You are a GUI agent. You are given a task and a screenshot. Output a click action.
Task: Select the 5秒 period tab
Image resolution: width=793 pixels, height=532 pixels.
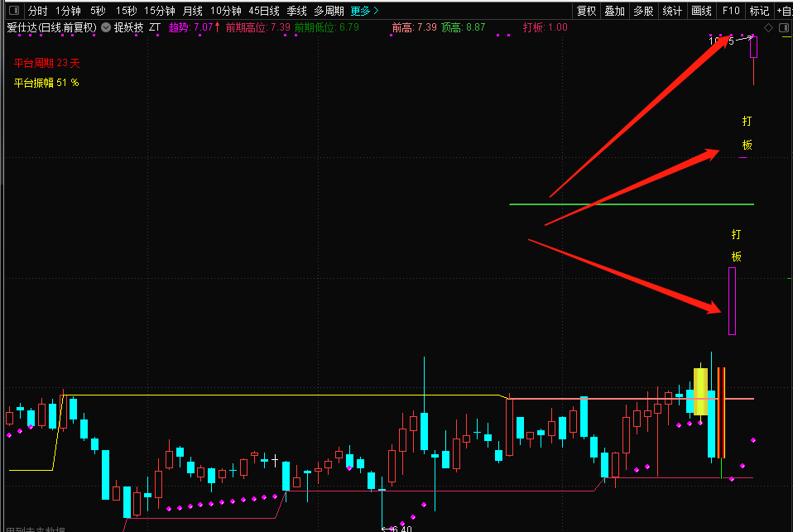pos(98,11)
